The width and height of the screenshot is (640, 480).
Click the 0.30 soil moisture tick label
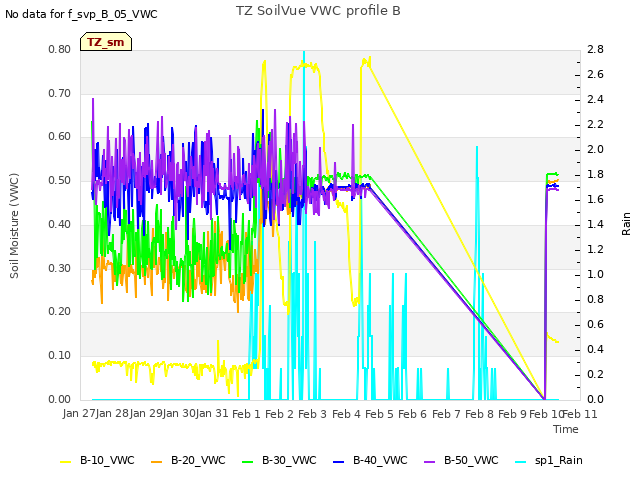[60, 269]
